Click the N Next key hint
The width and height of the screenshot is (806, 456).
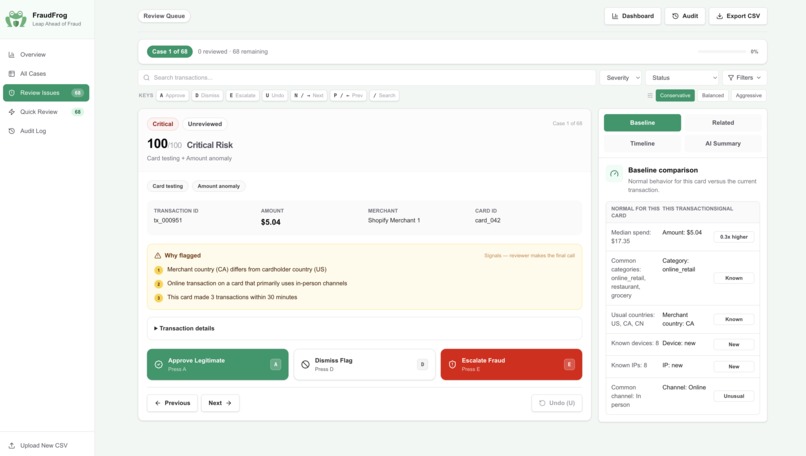(x=308, y=95)
